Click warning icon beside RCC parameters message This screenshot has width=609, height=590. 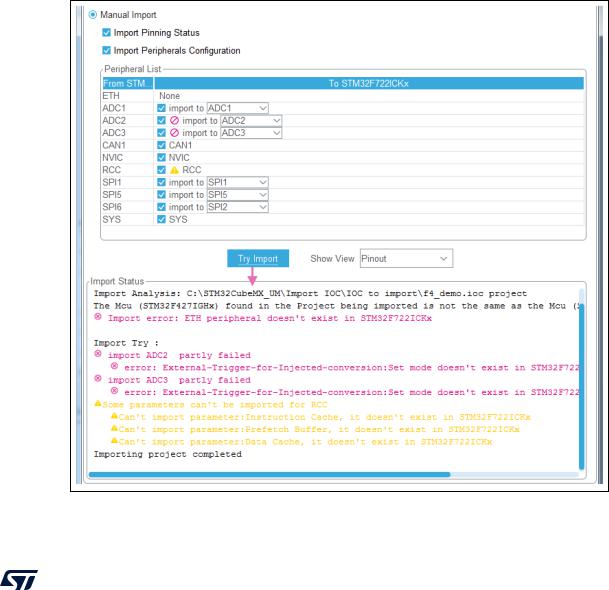coord(98,404)
